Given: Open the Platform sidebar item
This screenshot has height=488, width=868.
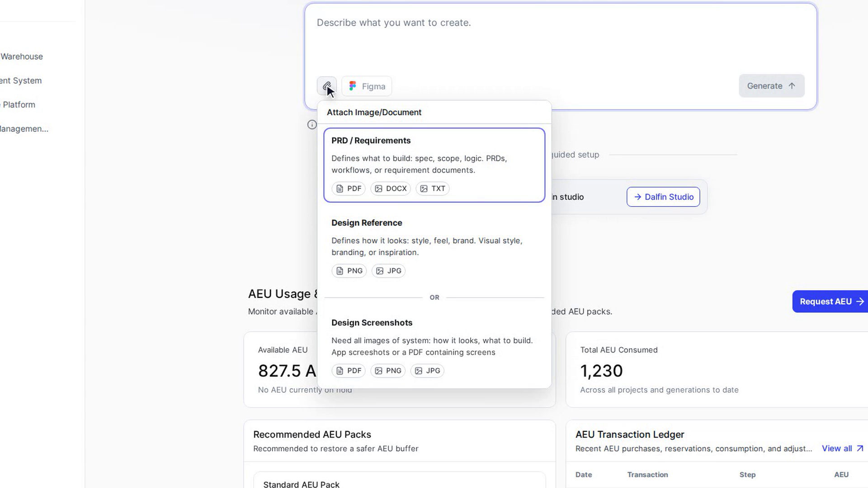Looking at the screenshot, I should 18,104.
